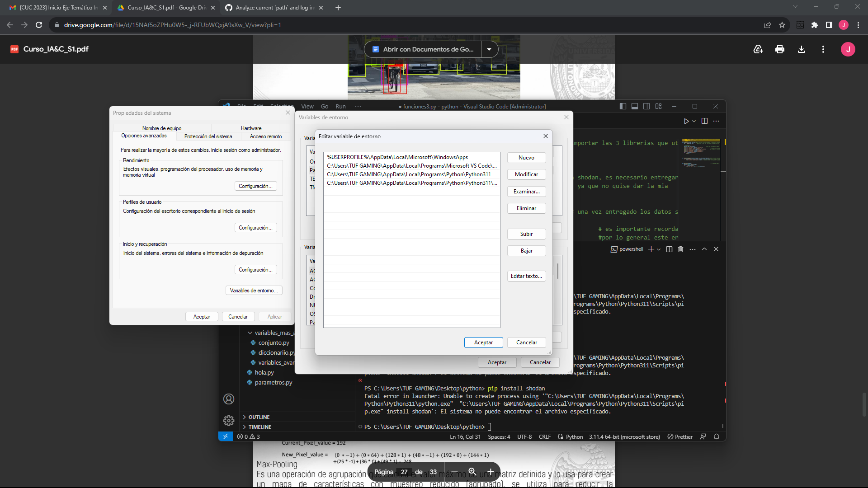The width and height of the screenshot is (868, 488).
Task: Open the 'Abrir con' options dropdown arrow
Action: pyautogui.click(x=490, y=49)
